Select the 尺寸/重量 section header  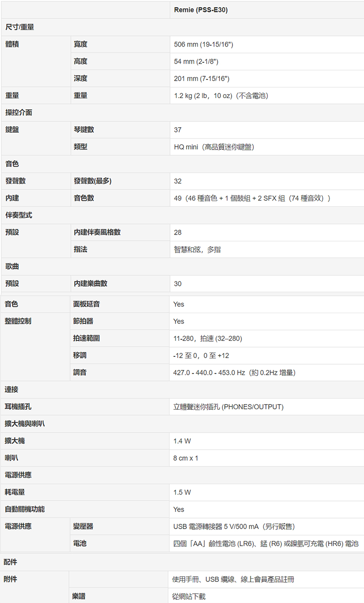19,27
